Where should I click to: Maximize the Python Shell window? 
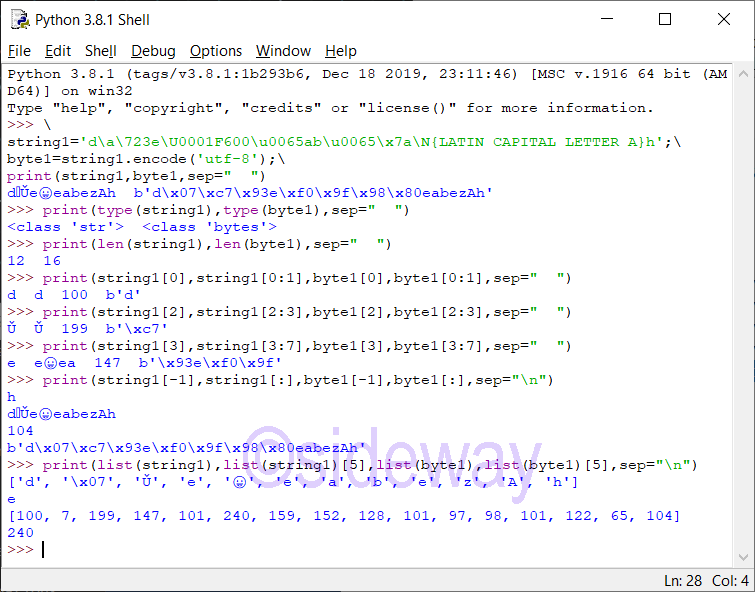(665, 19)
